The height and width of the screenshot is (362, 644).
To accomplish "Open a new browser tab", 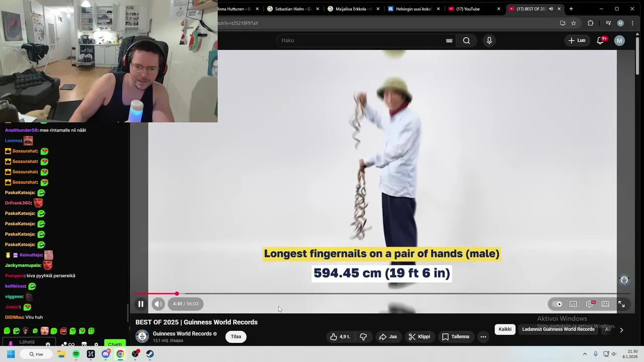I will coord(571,9).
